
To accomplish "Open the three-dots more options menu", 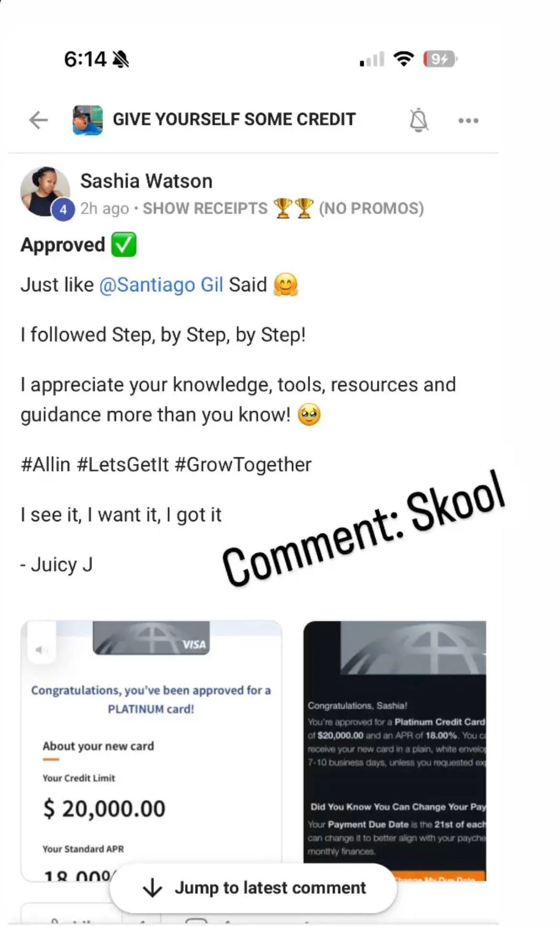I will [x=468, y=120].
